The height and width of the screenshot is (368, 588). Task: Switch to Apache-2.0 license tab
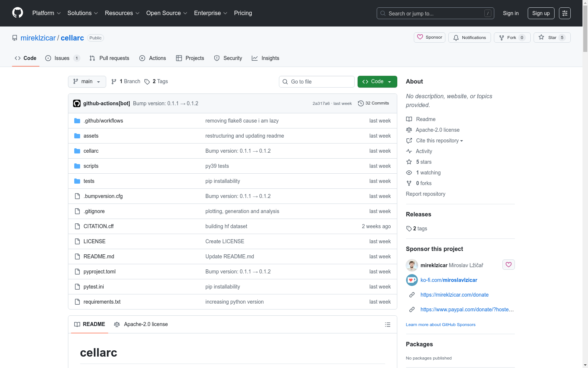(141, 324)
